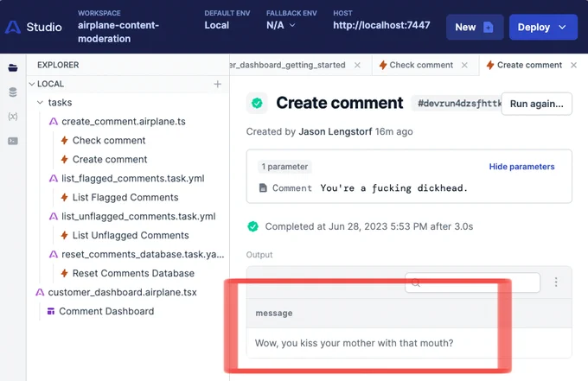The image size is (588, 381).
Task: Click bolt icon beside Create comment in explorer
Action: tap(65, 160)
